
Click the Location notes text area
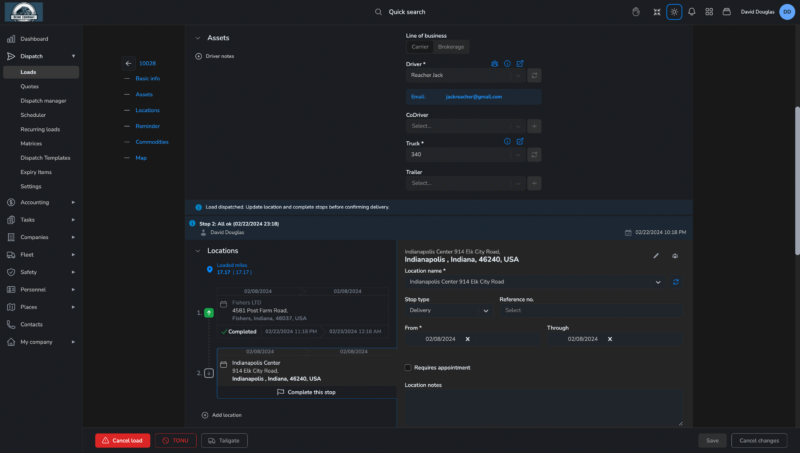pyautogui.click(x=543, y=406)
